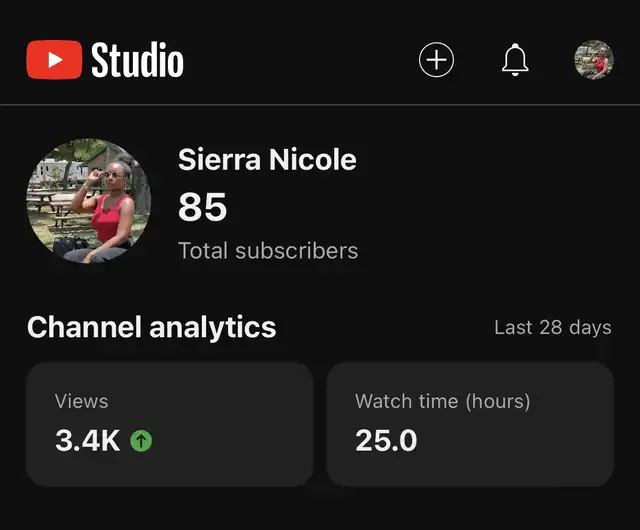Select the Sierra Nicole channel name
Image resolution: width=640 pixels, height=530 pixels.
coord(267,159)
